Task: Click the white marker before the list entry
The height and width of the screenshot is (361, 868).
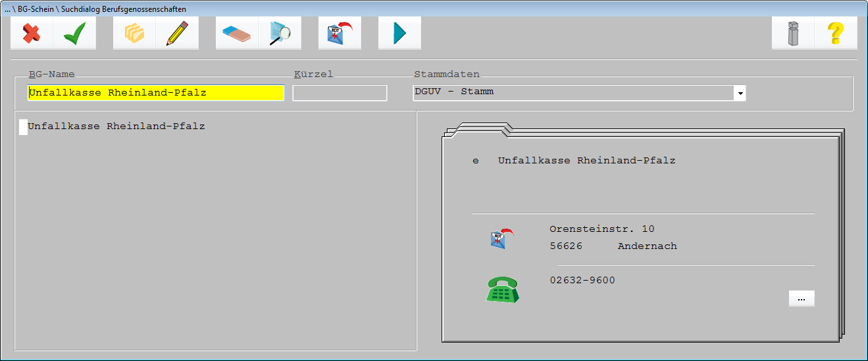Action: pos(23,126)
